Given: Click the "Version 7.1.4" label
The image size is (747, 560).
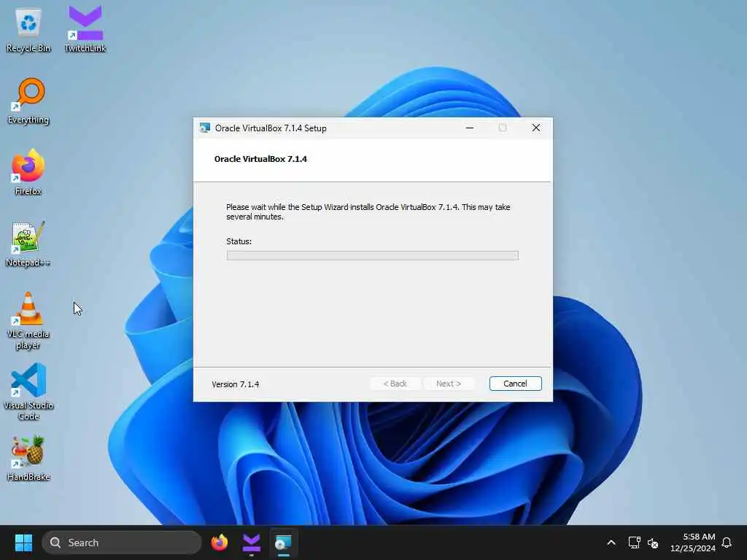Looking at the screenshot, I should (236, 384).
